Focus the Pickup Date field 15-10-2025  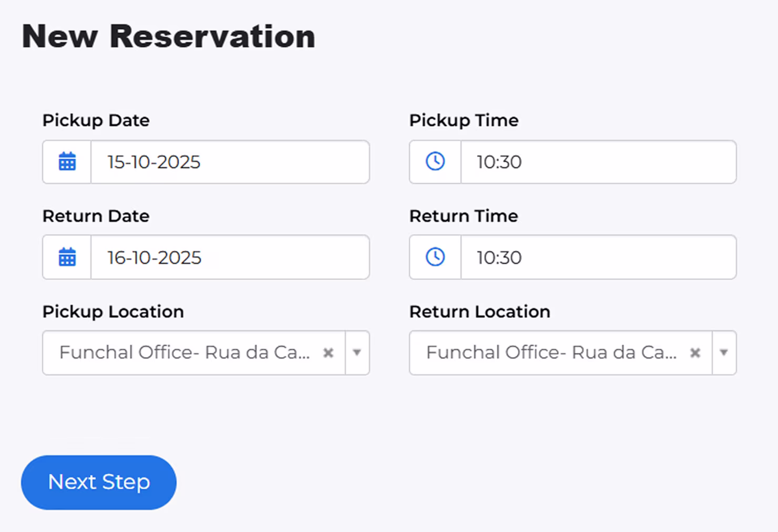(230, 162)
